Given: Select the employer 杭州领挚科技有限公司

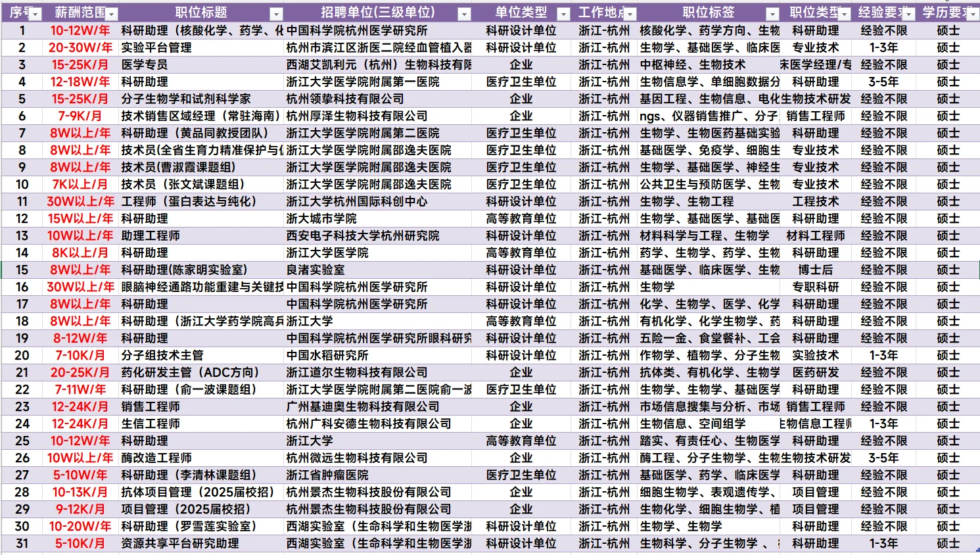Looking at the screenshot, I should tap(345, 99).
